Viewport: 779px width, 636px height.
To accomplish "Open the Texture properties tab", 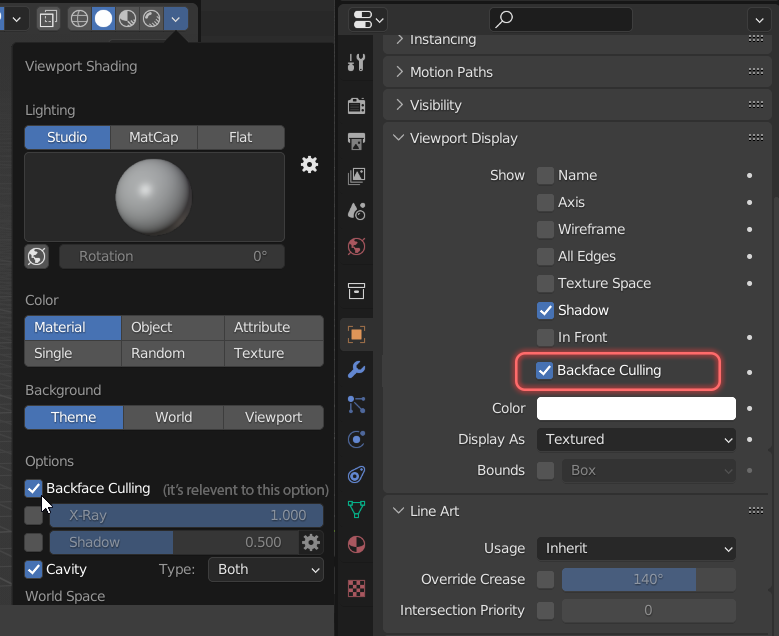I will (x=357, y=589).
